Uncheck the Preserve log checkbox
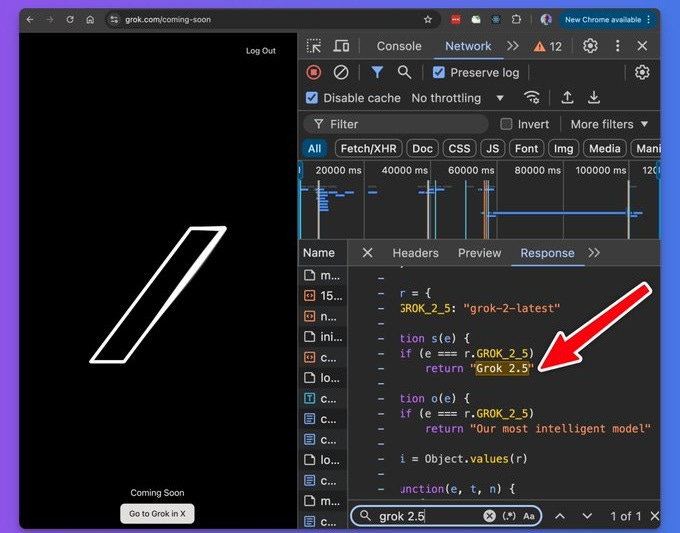 click(x=439, y=72)
